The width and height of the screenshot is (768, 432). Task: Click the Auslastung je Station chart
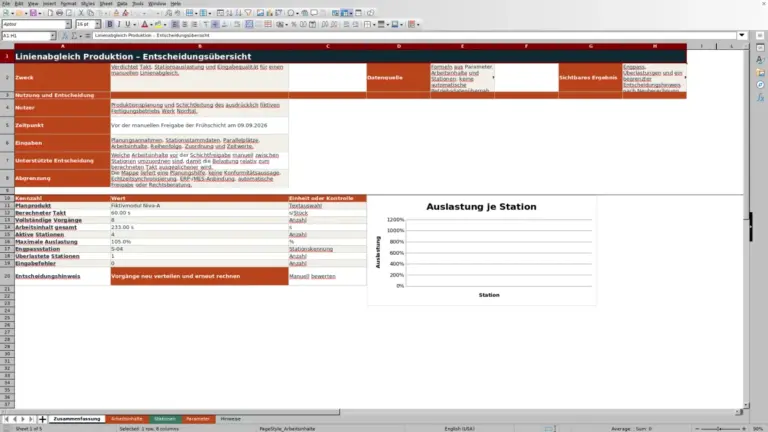click(x=482, y=251)
